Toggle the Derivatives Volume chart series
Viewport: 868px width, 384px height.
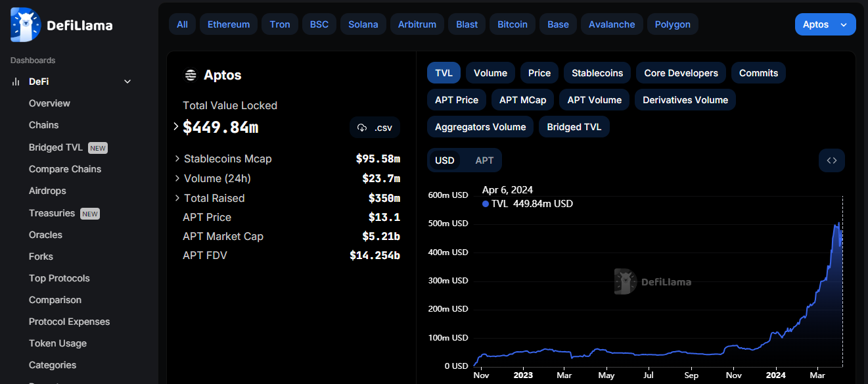coord(685,100)
